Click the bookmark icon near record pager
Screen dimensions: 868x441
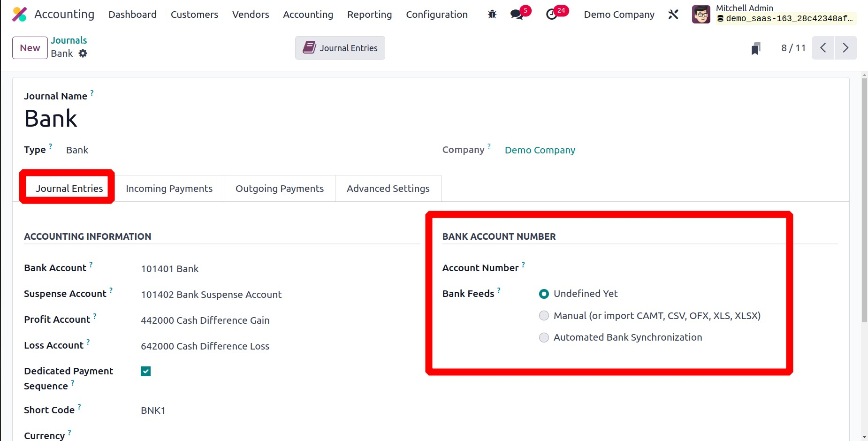point(755,48)
